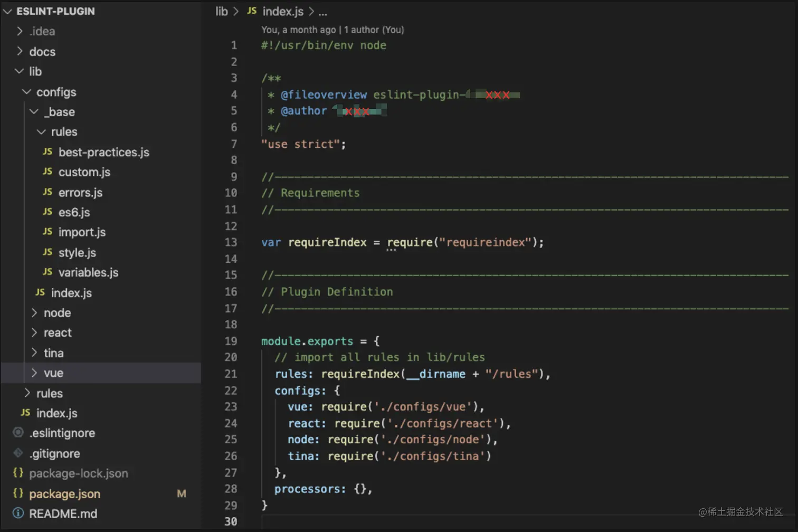Click the JS icon in breadcrumb bar
The image size is (798, 532).
pos(252,11)
